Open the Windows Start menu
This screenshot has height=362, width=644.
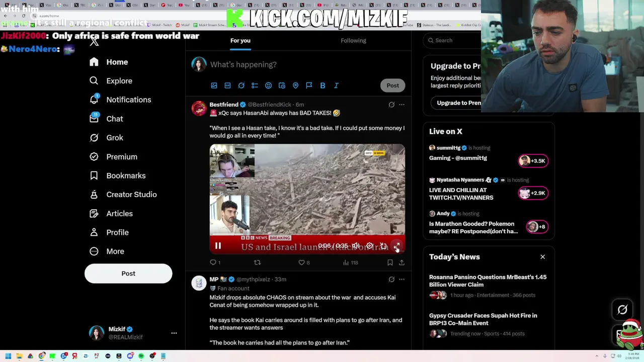pyautogui.click(x=8, y=356)
